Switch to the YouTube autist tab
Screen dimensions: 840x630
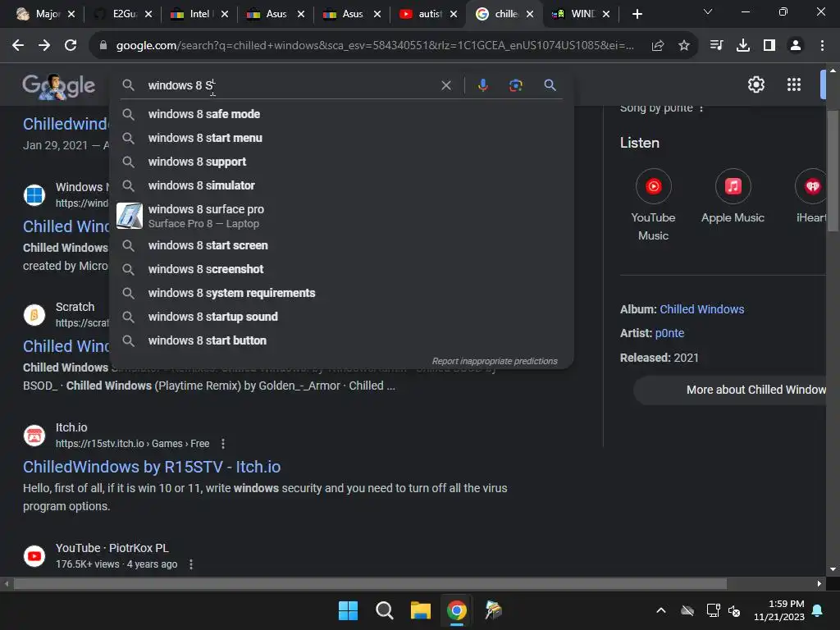point(427,14)
